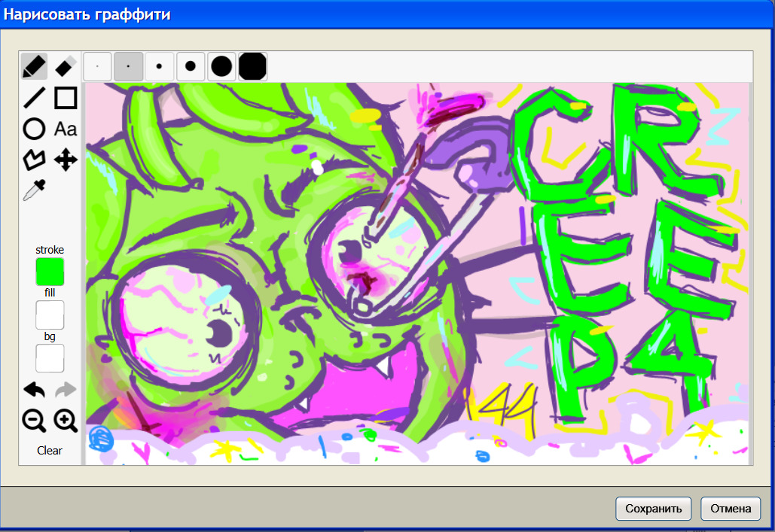775x532 pixels.
Task: Undo the last stroke
Action: [34, 390]
